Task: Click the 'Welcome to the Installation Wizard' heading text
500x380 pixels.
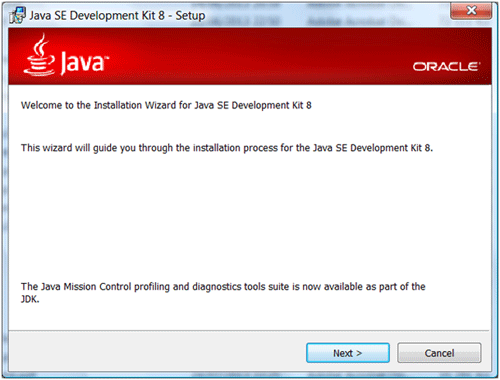Action: coord(166,105)
